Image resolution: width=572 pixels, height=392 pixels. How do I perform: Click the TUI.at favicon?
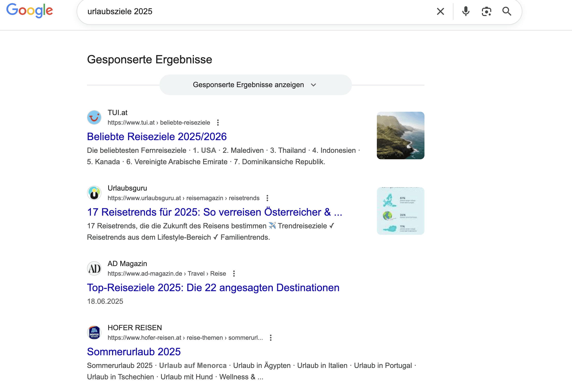(94, 117)
